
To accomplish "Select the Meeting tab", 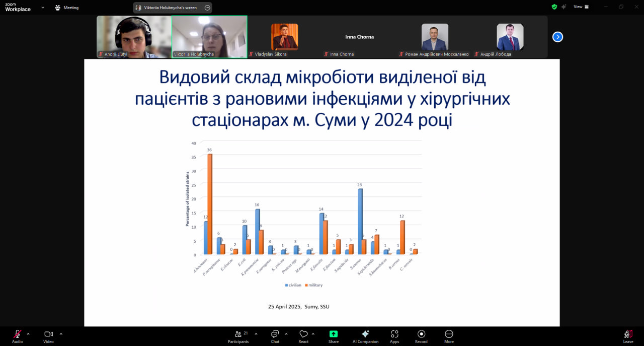I will pos(66,8).
